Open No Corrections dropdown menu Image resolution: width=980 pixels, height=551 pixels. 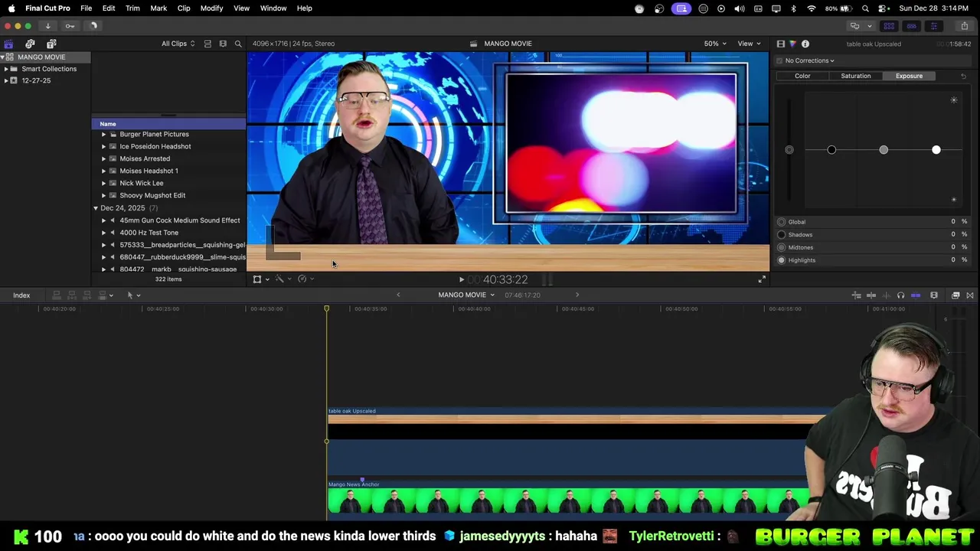tap(811, 60)
